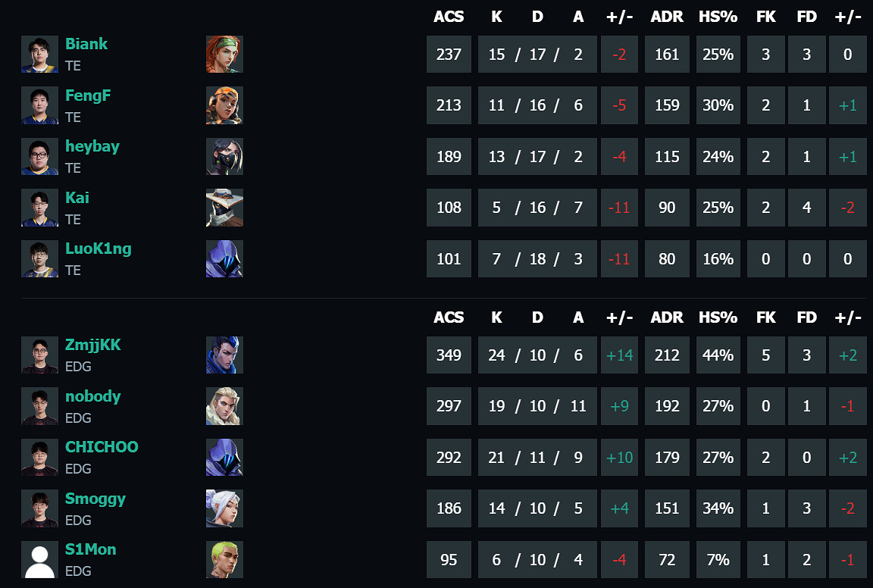Click Kai's 5 / 16 / 7 KDA cell
This screenshot has height=588, width=873.
tap(537, 208)
